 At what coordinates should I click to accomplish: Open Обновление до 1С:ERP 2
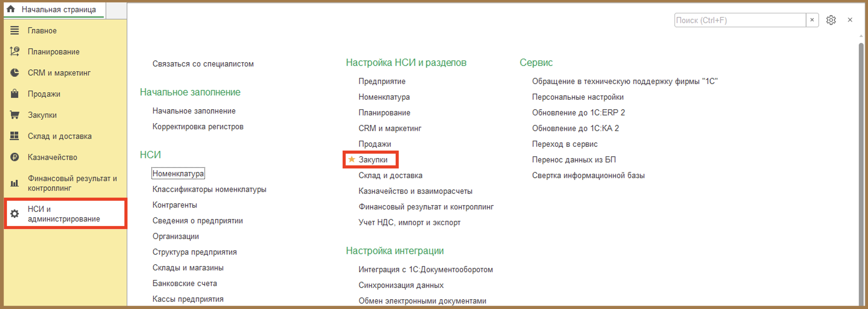tap(578, 113)
